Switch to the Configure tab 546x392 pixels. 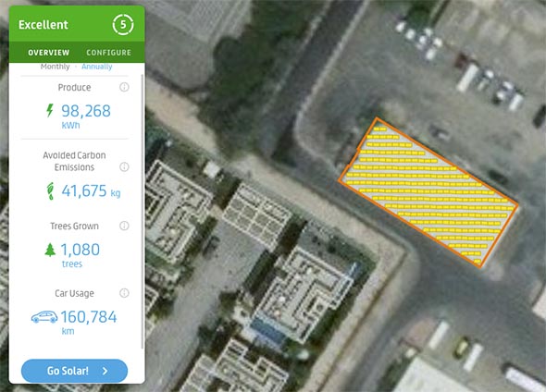(x=108, y=53)
